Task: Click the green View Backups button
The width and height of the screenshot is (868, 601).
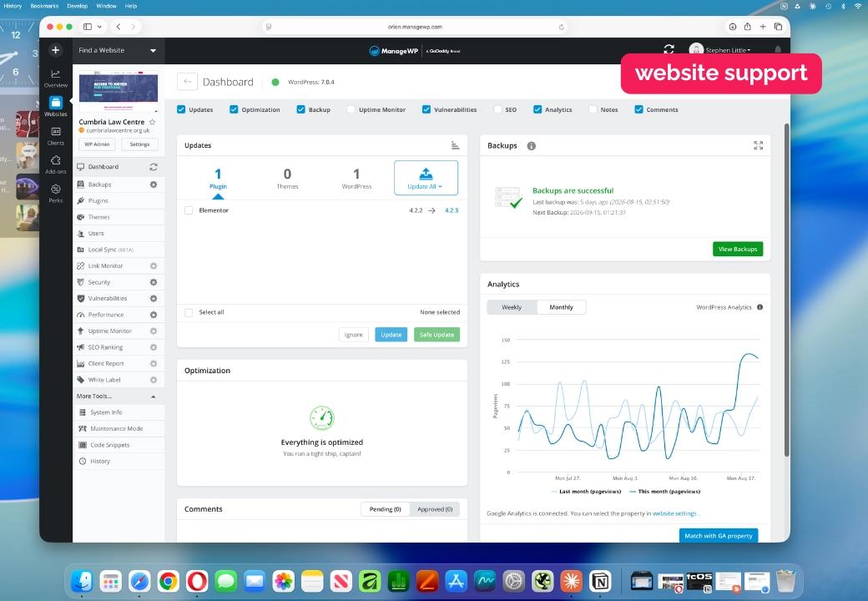Action: (737, 249)
